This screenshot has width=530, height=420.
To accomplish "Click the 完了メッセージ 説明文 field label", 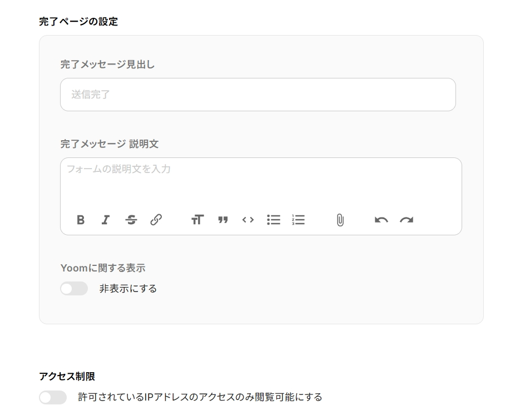I will click(110, 144).
